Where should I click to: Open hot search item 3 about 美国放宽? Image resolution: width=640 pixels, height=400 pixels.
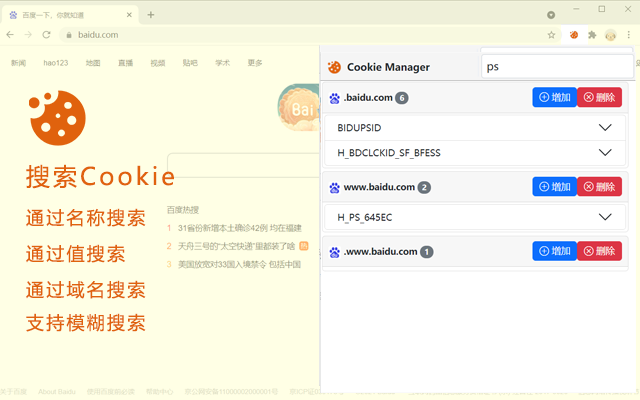(x=239, y=264)
